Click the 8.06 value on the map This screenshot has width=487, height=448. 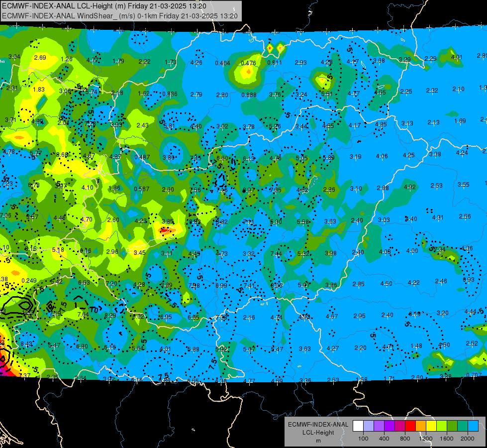click(x=277, y=285)
